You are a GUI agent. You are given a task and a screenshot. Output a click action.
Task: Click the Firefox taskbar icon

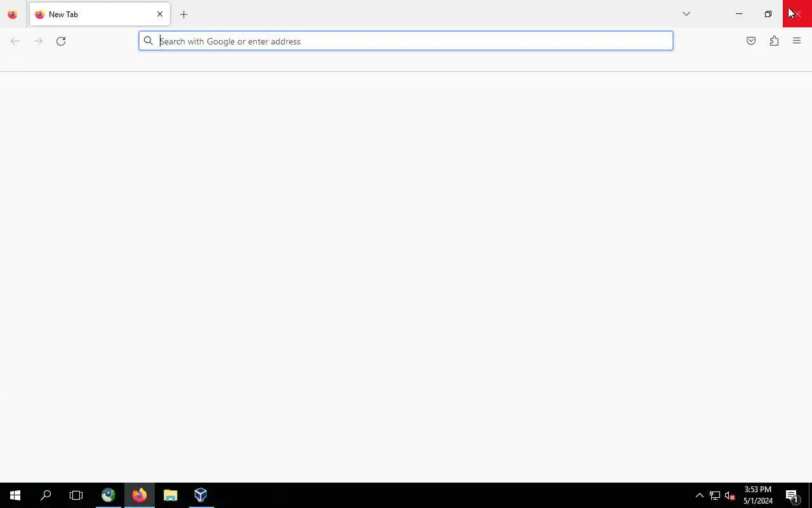[140, 495]
